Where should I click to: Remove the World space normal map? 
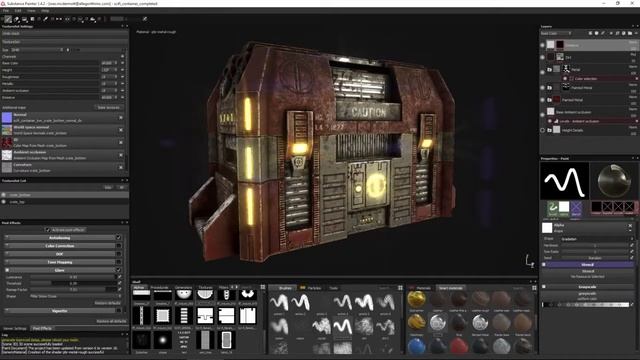point(121,130)
